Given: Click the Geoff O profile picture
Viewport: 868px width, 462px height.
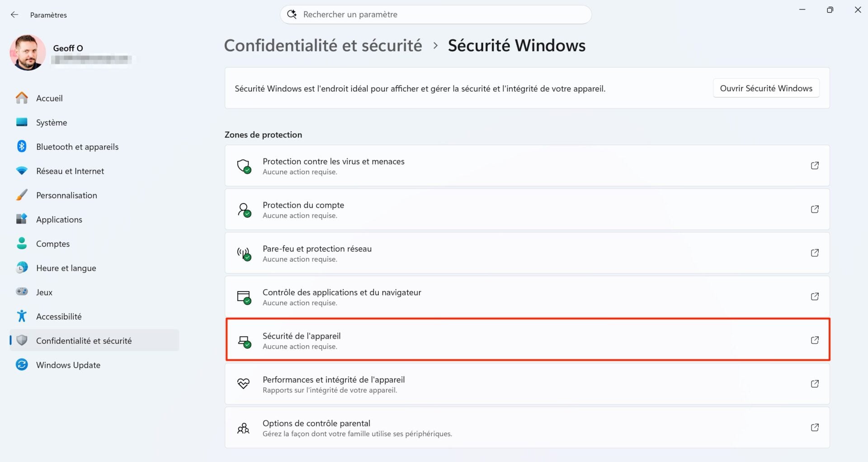Looking at the screenshot, I should (28, 52).
